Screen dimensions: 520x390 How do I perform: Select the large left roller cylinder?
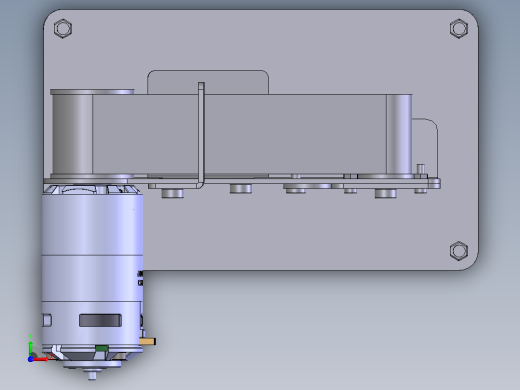click(72, 134)
